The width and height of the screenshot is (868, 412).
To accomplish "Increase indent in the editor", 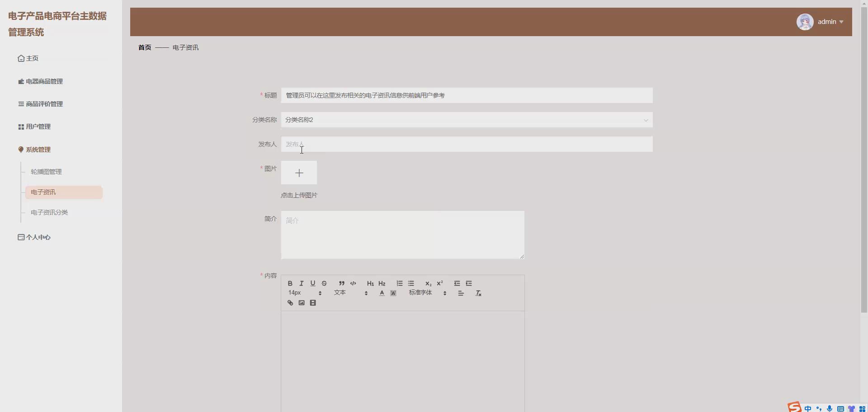I will (469, 283).
